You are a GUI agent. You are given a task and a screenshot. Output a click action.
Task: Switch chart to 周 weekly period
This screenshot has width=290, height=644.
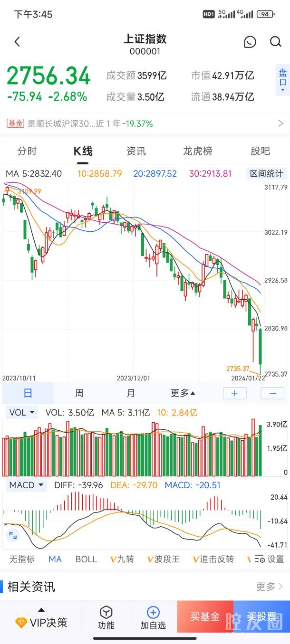(79, 393)
